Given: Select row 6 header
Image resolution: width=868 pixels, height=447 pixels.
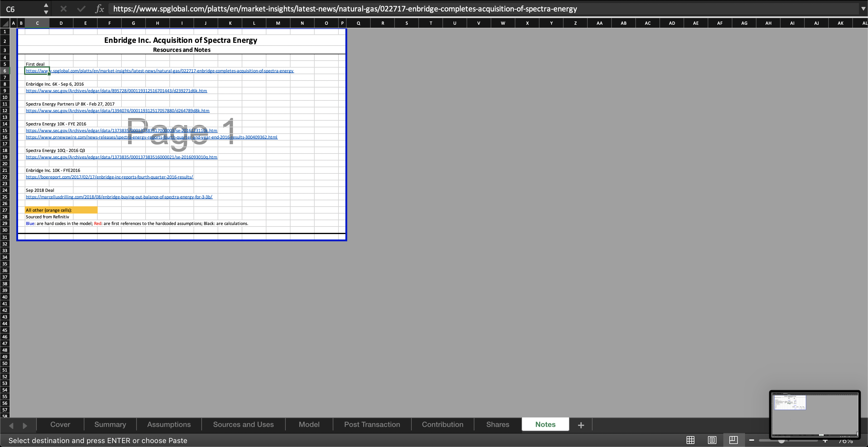Looking at the screenshot, I should pos(5,71).
